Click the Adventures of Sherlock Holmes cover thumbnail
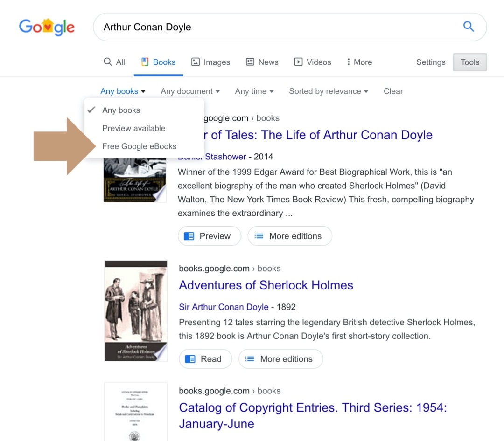The image size is (504, 441). [135, 310]
